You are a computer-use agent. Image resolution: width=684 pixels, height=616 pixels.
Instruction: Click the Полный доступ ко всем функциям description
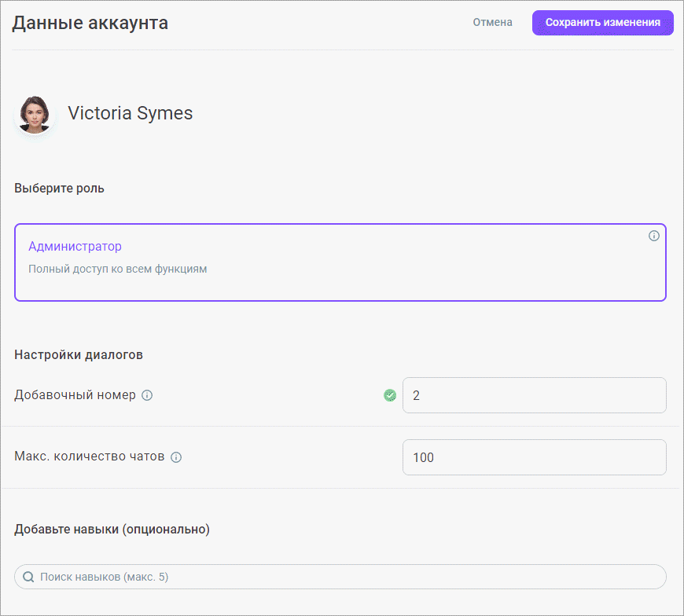click(118, 269)
